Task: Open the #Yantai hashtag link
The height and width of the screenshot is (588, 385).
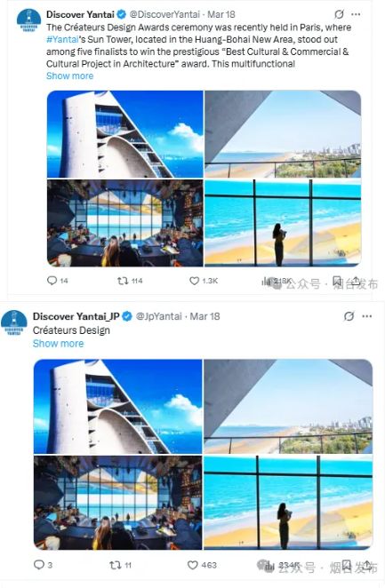Action: tap(62, 39)
